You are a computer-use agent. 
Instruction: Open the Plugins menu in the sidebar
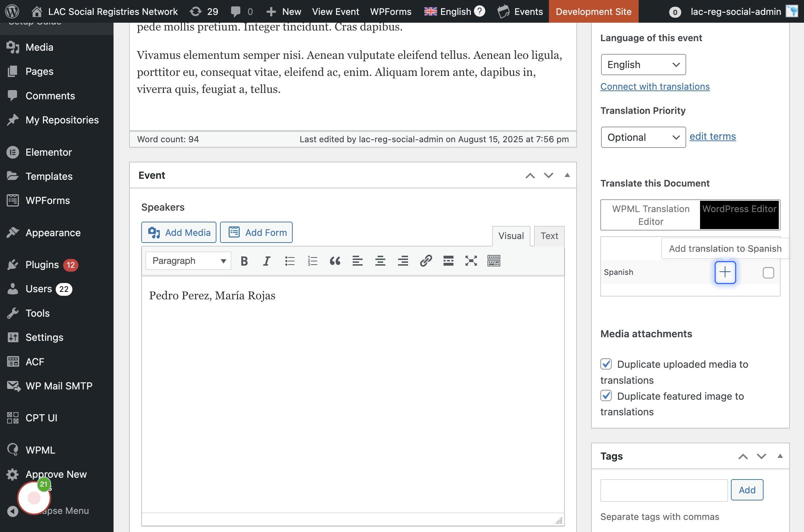tap(42, 265)
